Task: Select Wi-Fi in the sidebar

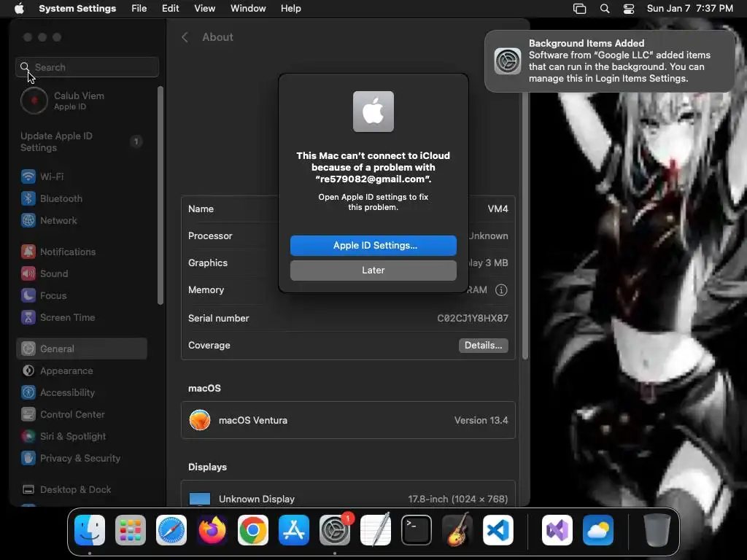Action: 82,176
